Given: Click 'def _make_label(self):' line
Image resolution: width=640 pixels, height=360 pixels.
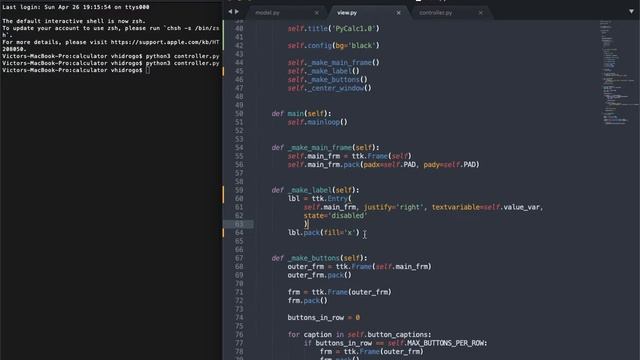Looking at the screenshot, I should coord(316,190).
